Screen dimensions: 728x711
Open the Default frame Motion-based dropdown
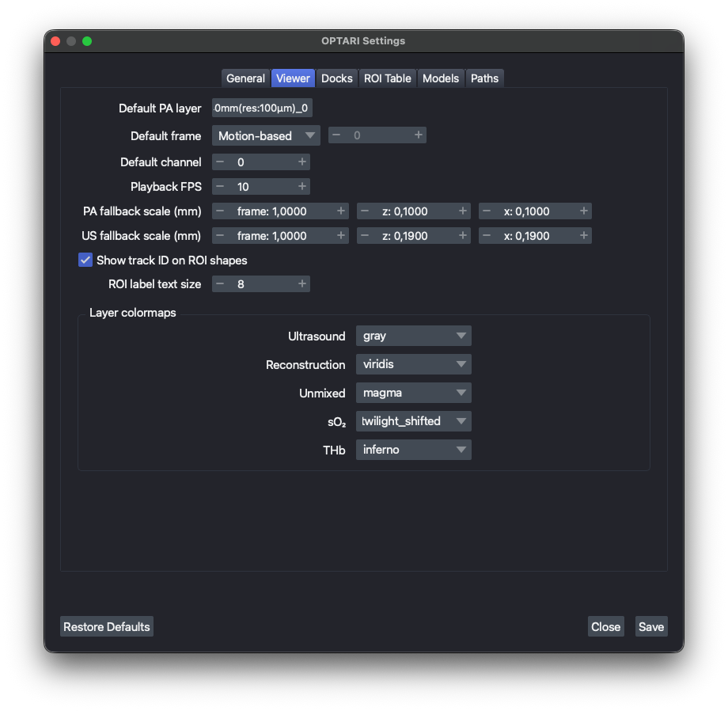266,135
